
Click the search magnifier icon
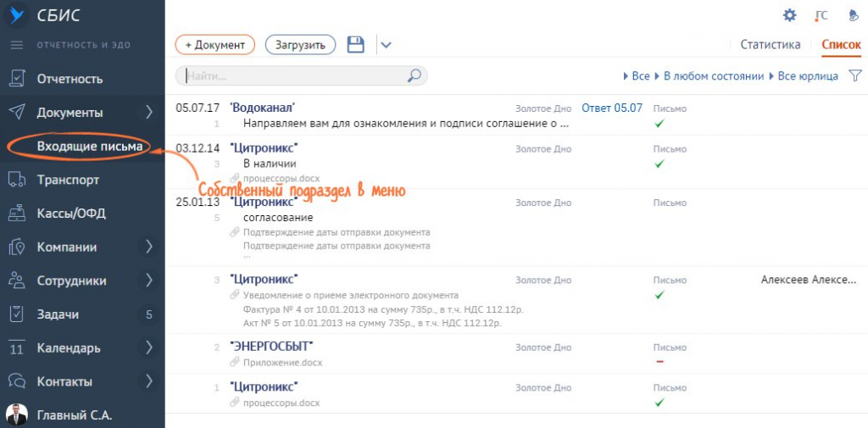click(414, 76)
